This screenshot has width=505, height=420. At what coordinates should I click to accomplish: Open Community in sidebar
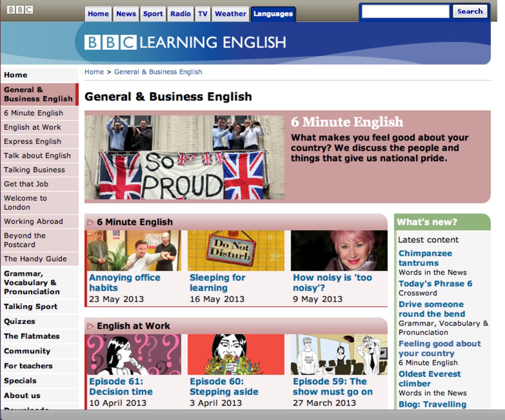(40, 351)
